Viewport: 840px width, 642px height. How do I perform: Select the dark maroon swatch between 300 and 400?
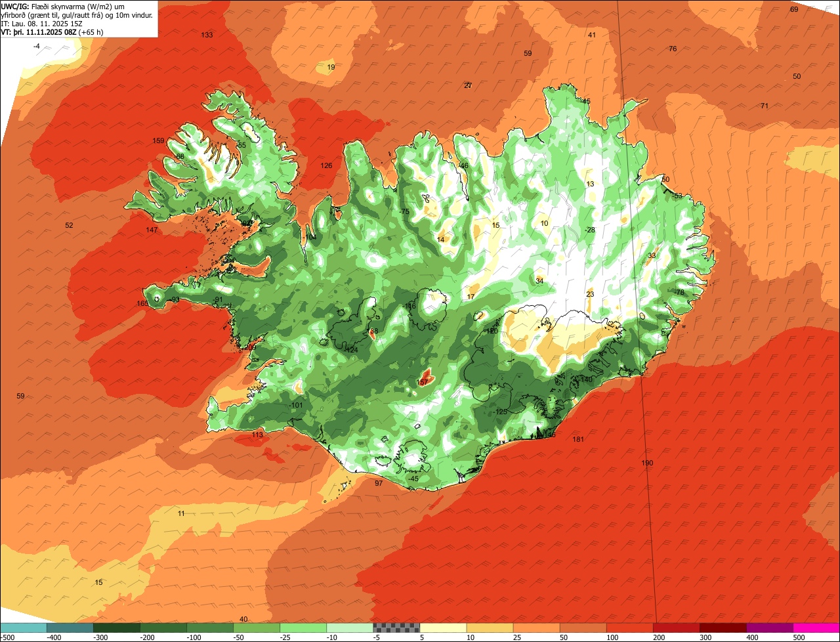tap(723, 628)
